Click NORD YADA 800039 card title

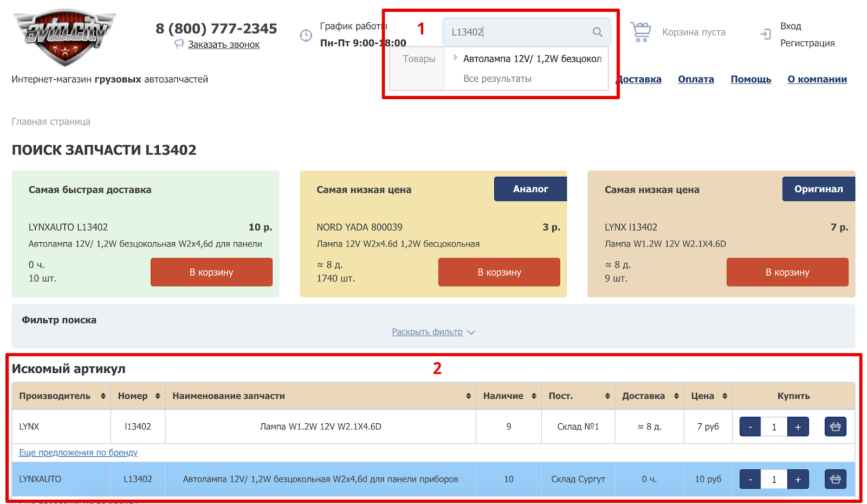click(359, 227)
